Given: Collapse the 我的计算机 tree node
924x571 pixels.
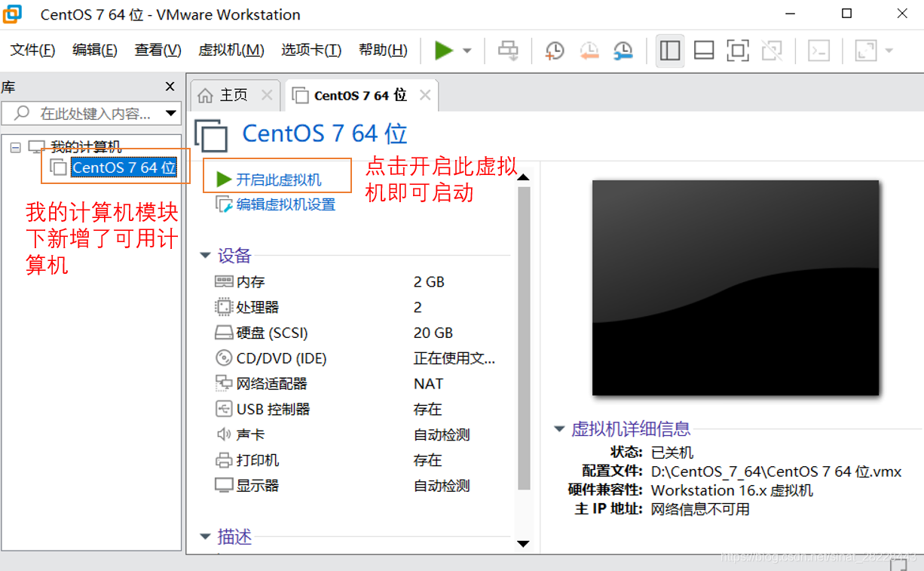Looking at the screenshot, I should (x=15, y=147).
